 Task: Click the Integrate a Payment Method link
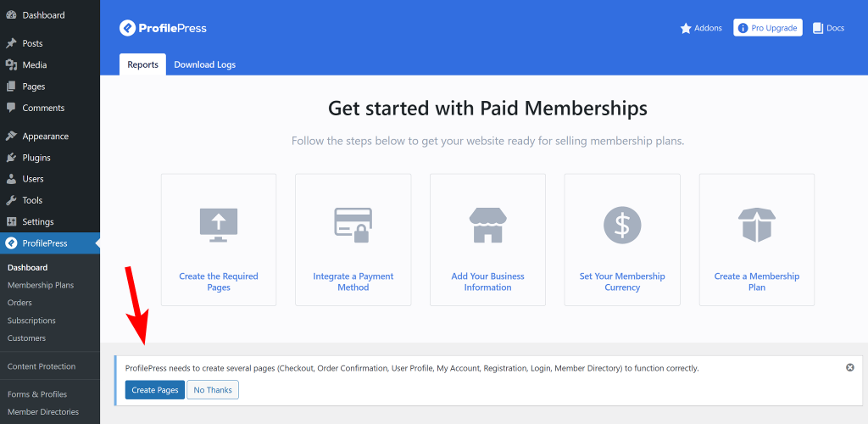[x=353, y=282]
